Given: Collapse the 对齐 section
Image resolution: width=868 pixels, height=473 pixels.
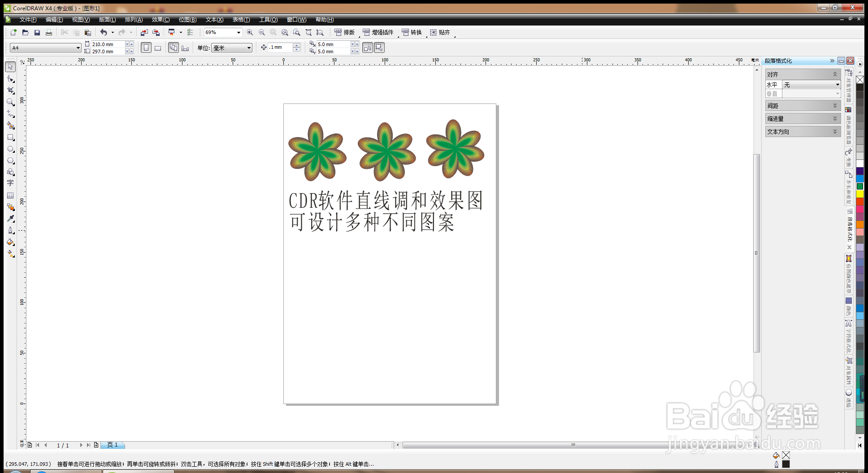Looking at the screenshot, I should click(x=803, y=74).
